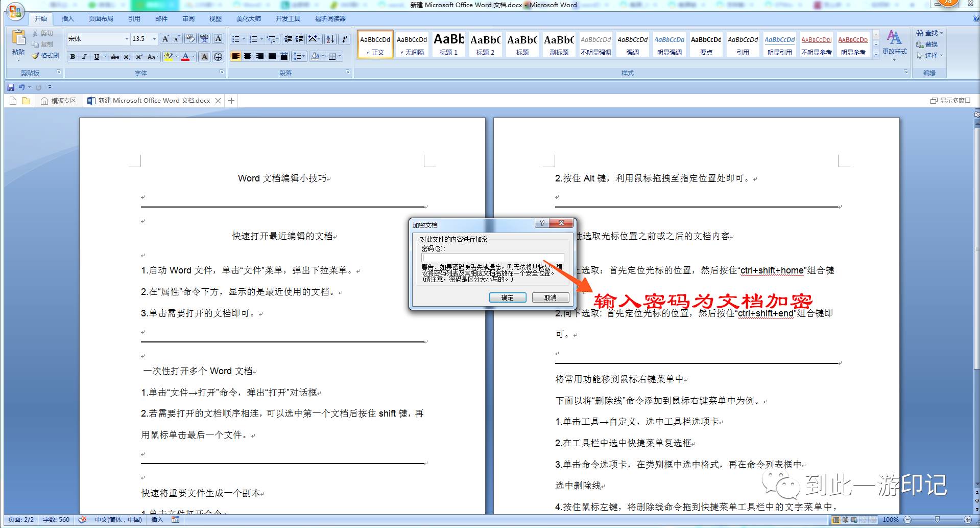The width and height of the screenshot is (980, 528).
Task: Open the 插入 (Insert) ribbon tab
Action: pos(67,19)
